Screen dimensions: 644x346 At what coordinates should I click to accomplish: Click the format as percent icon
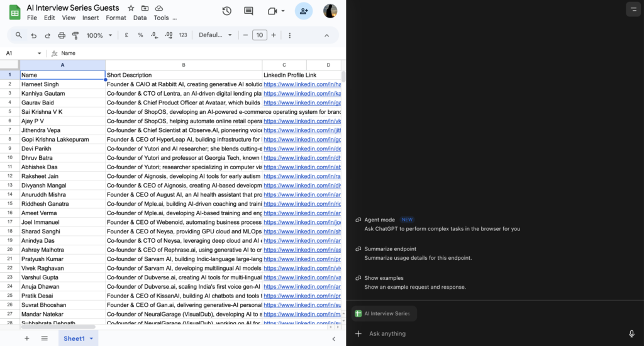[x=140, y=35]
